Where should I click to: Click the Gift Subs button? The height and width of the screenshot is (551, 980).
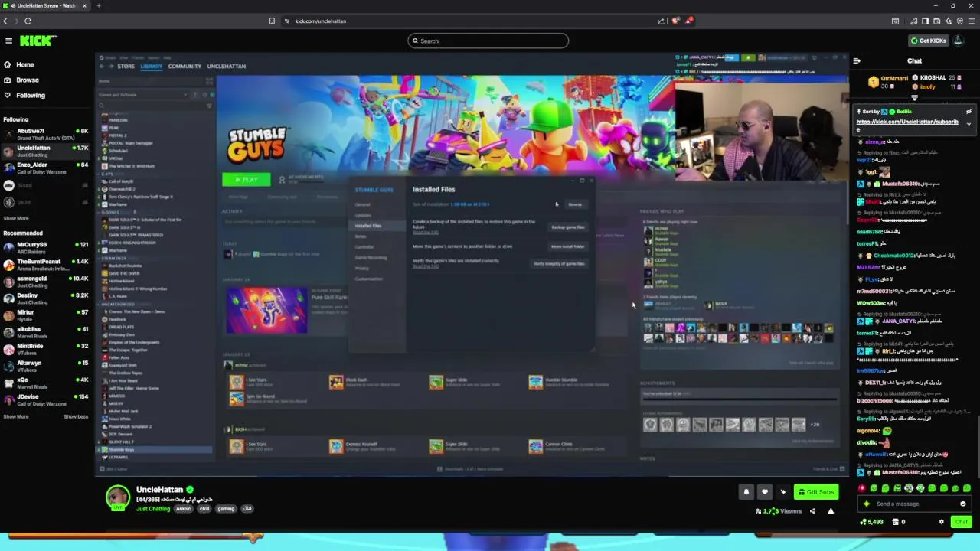click(x=816, y=492)
